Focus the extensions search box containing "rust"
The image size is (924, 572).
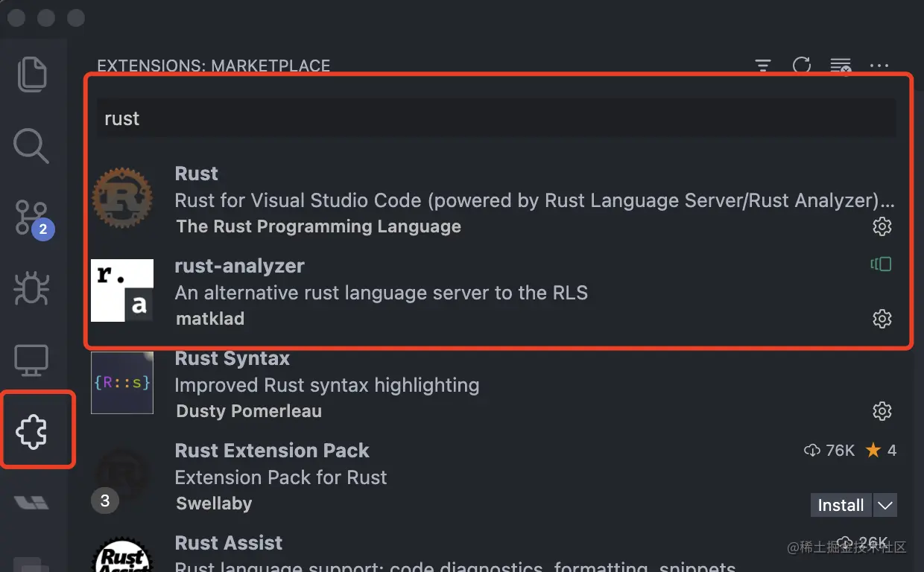click(496, 118)
